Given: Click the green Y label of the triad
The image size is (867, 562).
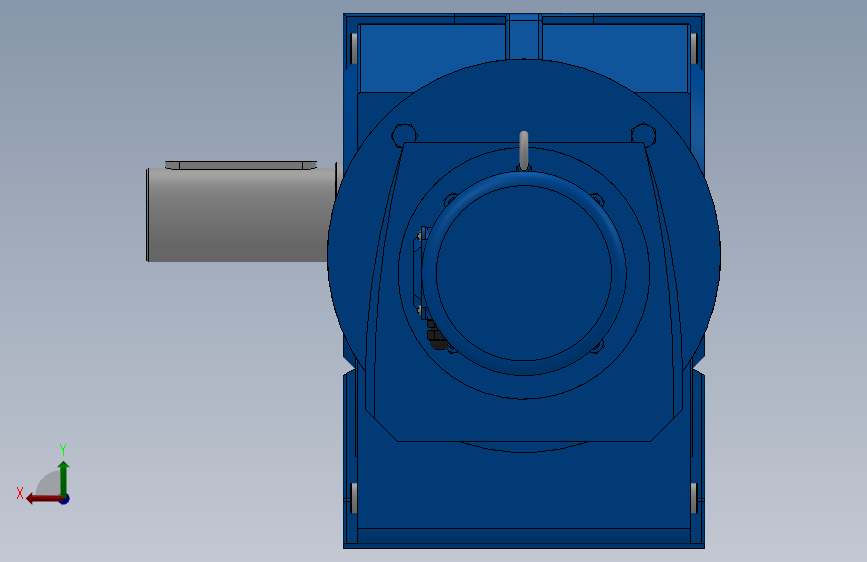Looking at the screenshot, I should pyautogui.click(x=63, y=449).
